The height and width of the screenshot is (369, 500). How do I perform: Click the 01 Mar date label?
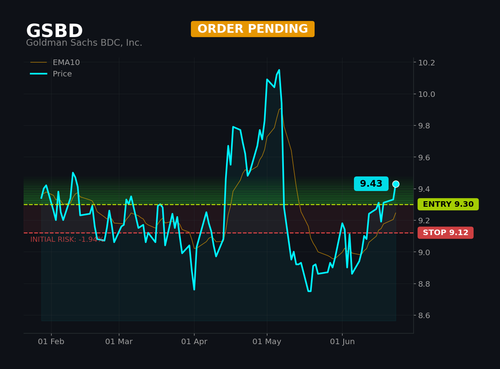pyautogui.click(x=119, y=341)
